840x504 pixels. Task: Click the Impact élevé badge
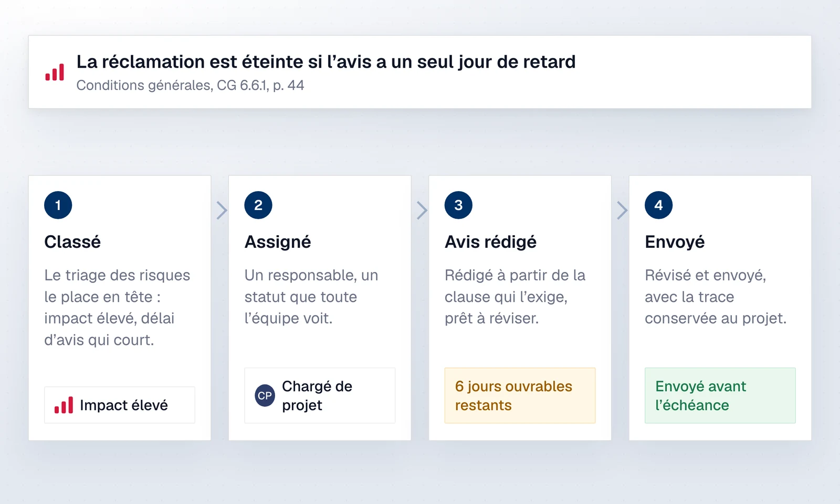(x=120, y=405)
